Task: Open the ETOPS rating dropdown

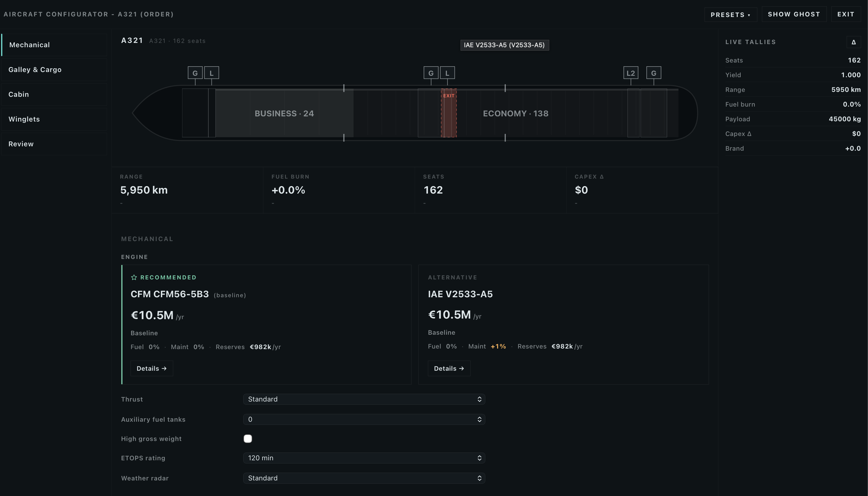Action: [364, 458]
